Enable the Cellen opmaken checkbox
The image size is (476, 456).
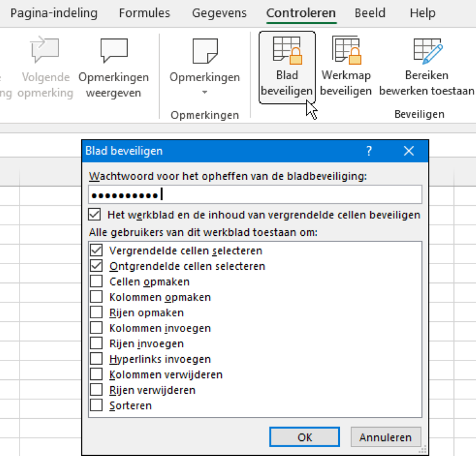click(x=96, y=282)
